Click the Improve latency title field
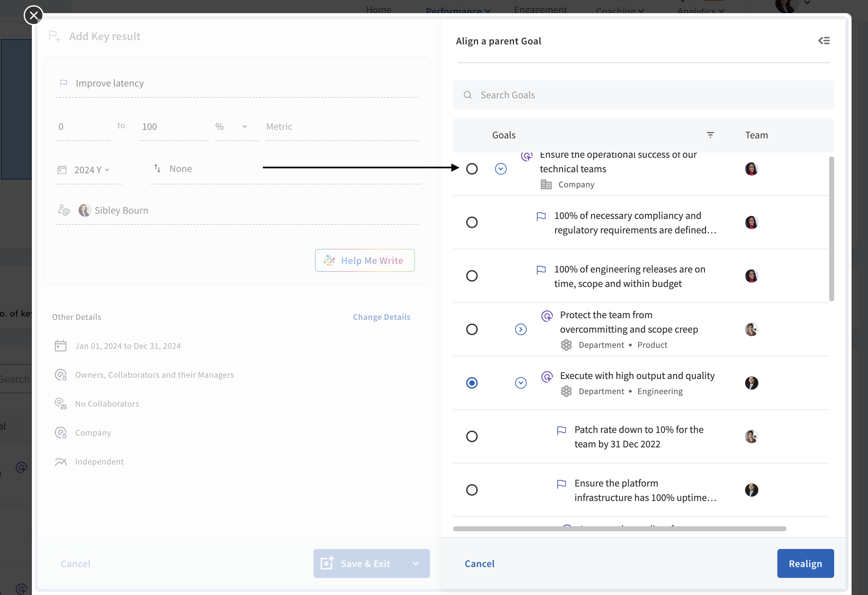The height and width of the screenshot is (595, 868). tap(237, 83)
